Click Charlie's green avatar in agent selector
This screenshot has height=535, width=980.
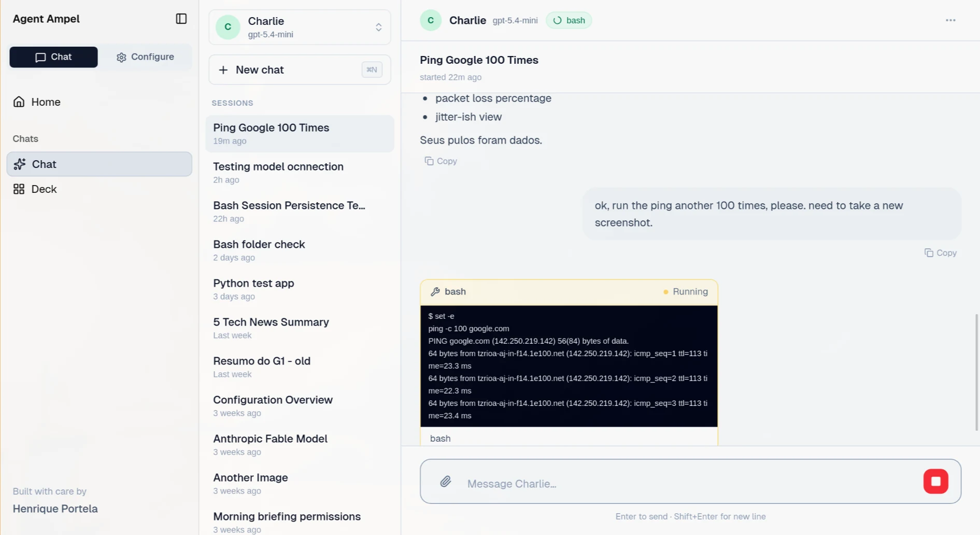click(228, 27)
